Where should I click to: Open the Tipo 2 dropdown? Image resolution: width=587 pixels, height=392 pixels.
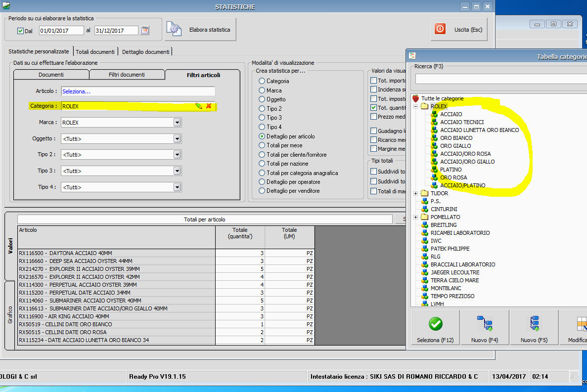[x=178, y=155]
